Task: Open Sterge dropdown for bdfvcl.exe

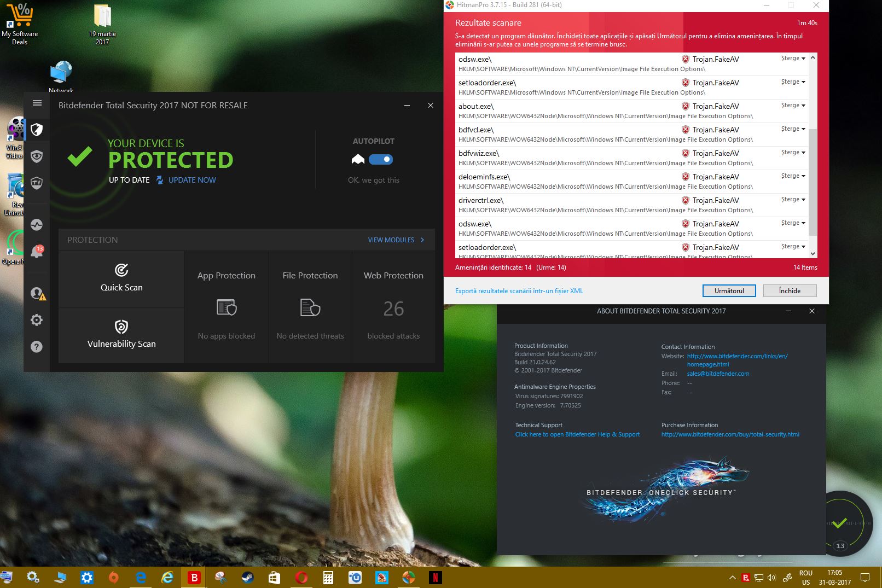Action: [793, 129]
